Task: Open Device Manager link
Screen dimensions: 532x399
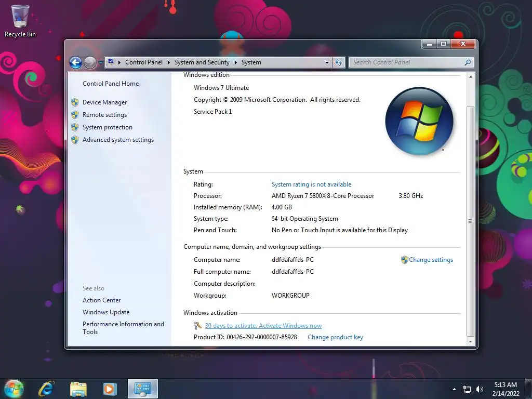Action: point(104,102)
